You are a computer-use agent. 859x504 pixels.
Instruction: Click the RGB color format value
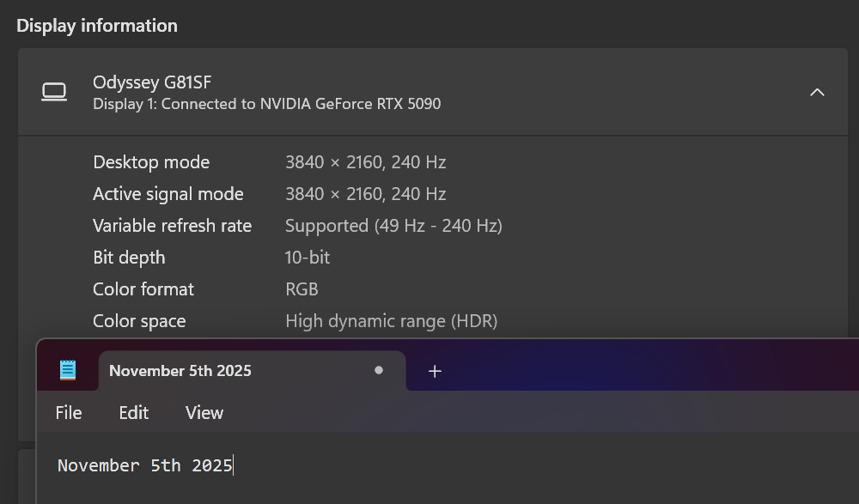tap(302, 289)
